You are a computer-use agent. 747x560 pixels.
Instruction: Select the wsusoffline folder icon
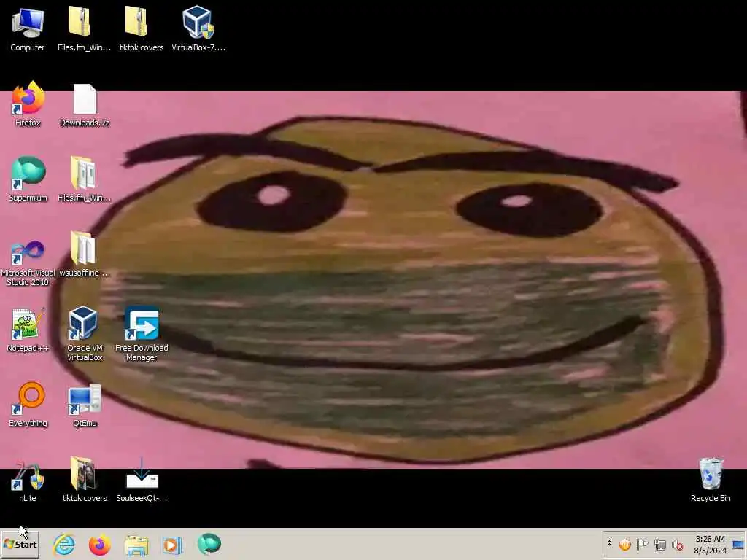click(x=85, y=254)
